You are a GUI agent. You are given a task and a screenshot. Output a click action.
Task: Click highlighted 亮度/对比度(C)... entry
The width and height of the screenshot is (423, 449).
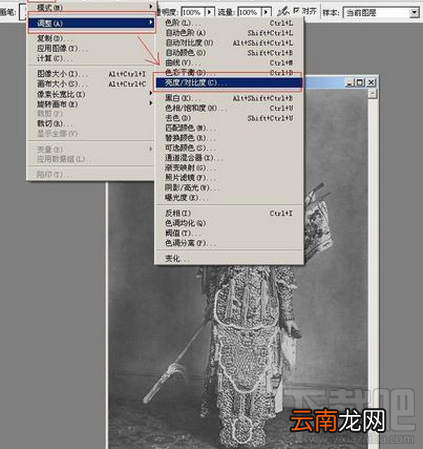(x=229, y=83)
